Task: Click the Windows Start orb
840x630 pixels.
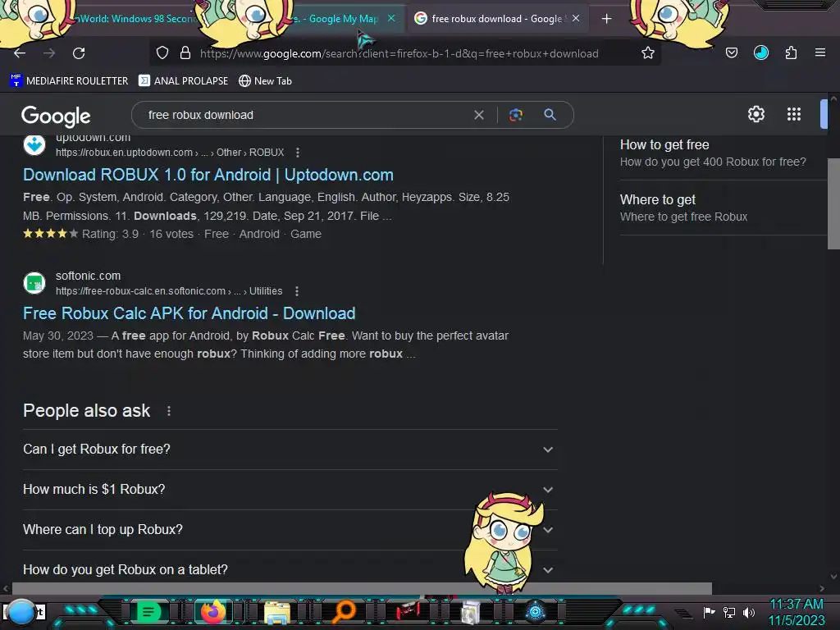Action: click(22, 611)
